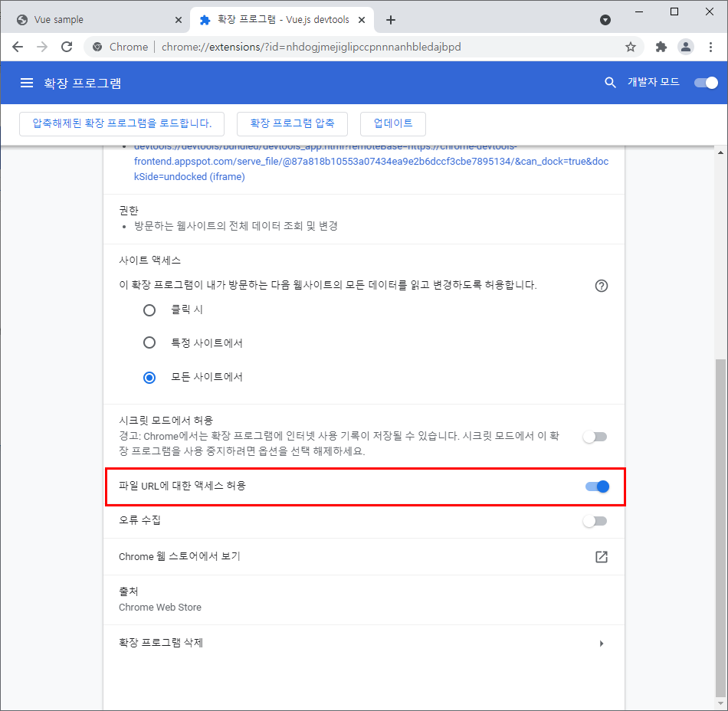Open the Chrome three-dot menu
The height and width of the screenshot is (711, 728).
tap(710, 47)
